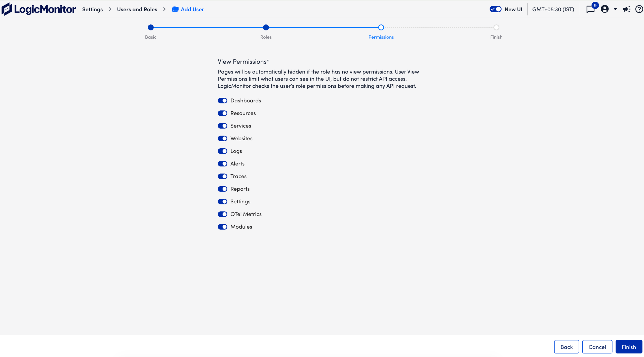Jump to the Roles step marker

pyautogui.click(x=266, y=27)
